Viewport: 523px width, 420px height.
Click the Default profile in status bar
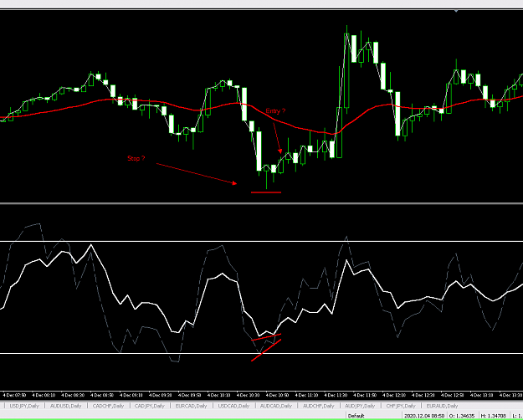(x=356, y=416)
